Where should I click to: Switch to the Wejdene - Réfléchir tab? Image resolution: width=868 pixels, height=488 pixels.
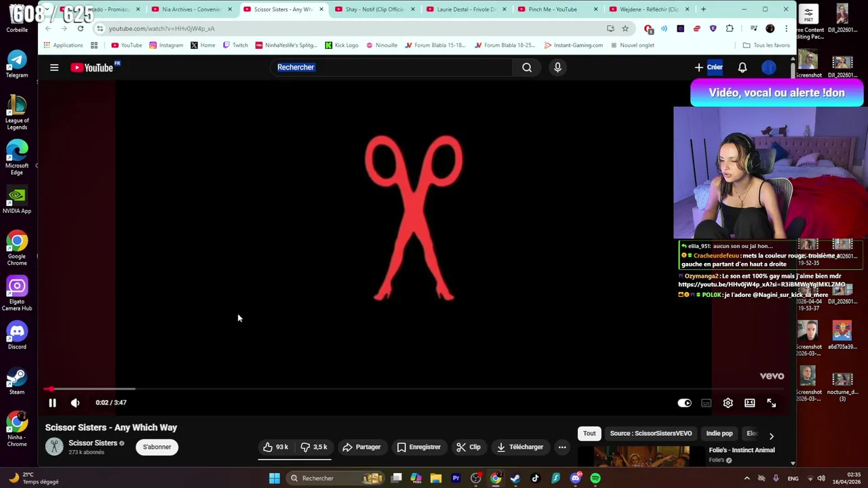[648, 9]
